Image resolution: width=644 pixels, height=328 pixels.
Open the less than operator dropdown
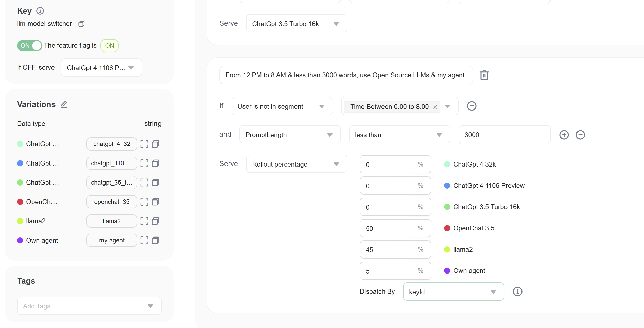400,135
